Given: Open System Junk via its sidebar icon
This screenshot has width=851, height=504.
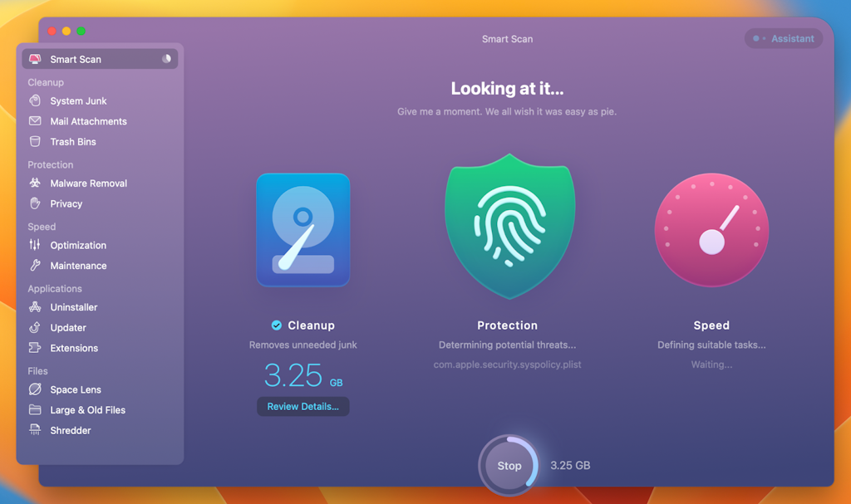Looking at the screenshot, I should coord(35,101).
